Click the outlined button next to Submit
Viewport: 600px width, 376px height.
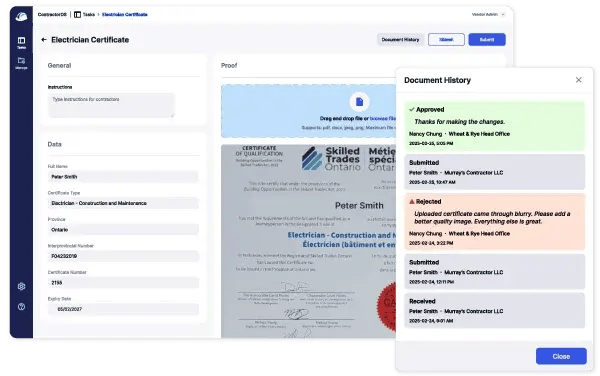pyautogui.click(x=446, y=39)
